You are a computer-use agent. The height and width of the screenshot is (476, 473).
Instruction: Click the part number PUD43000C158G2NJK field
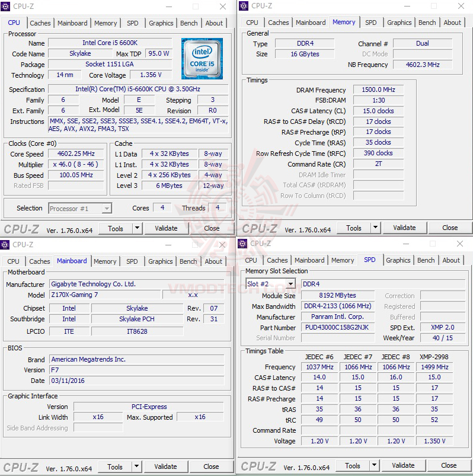(338, 327)
